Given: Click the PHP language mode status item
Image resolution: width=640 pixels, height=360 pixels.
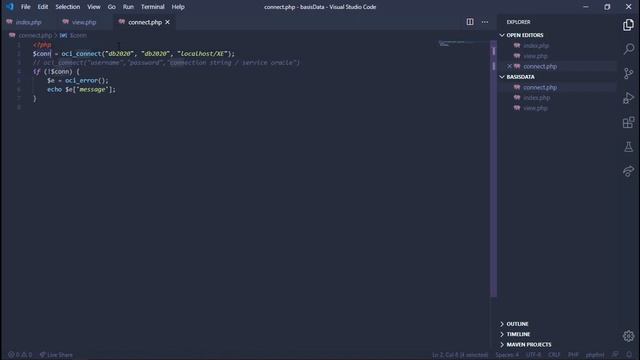Looking at the screenshot, I should (573, 355).
